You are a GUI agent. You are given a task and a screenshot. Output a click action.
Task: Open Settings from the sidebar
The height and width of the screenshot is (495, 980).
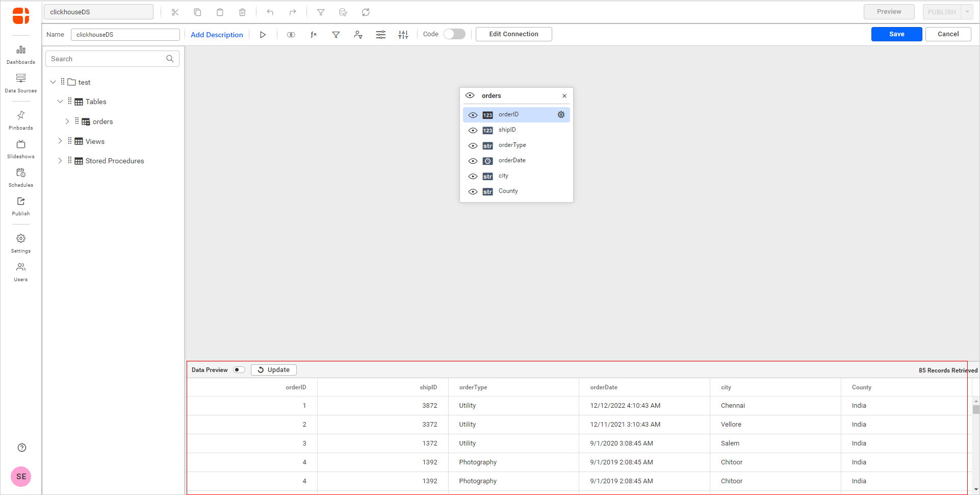click(21, 243)
